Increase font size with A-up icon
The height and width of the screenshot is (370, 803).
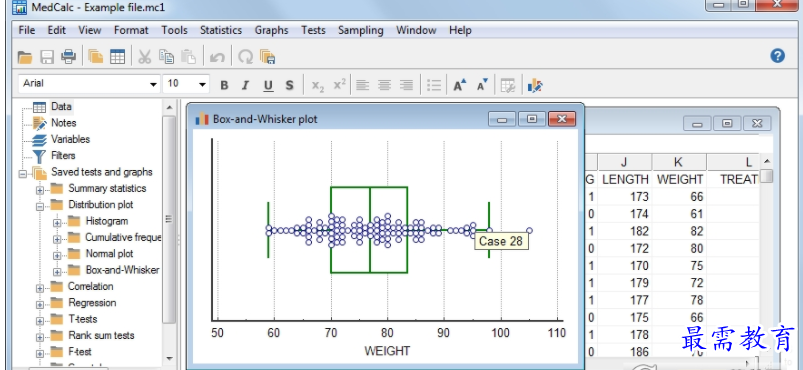point(460,86)
